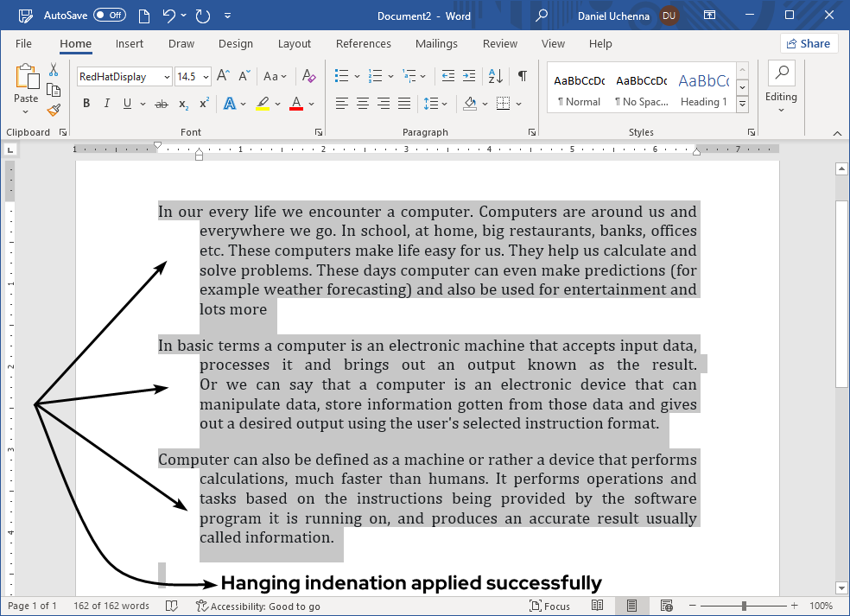This screenshot has width=850, height=616.
Task: Click the Format Painter icon
Action: [53, 109]
